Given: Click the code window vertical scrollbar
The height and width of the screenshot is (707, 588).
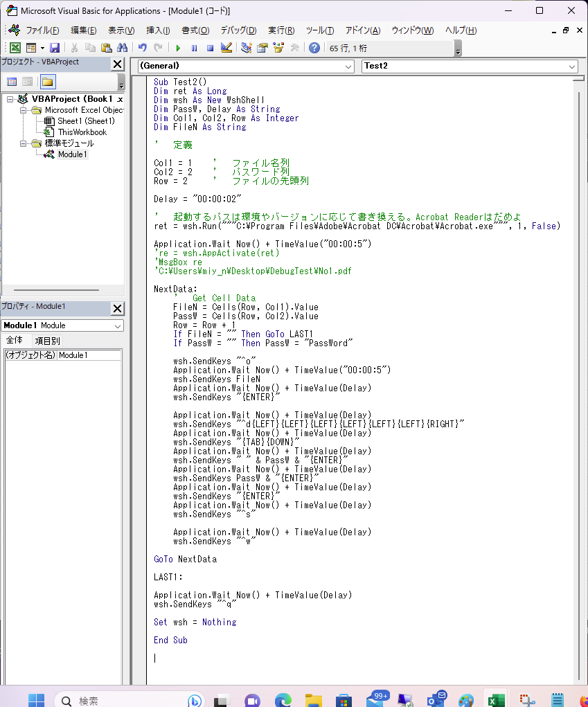Looking at the screenshot, I should point(578,386).
